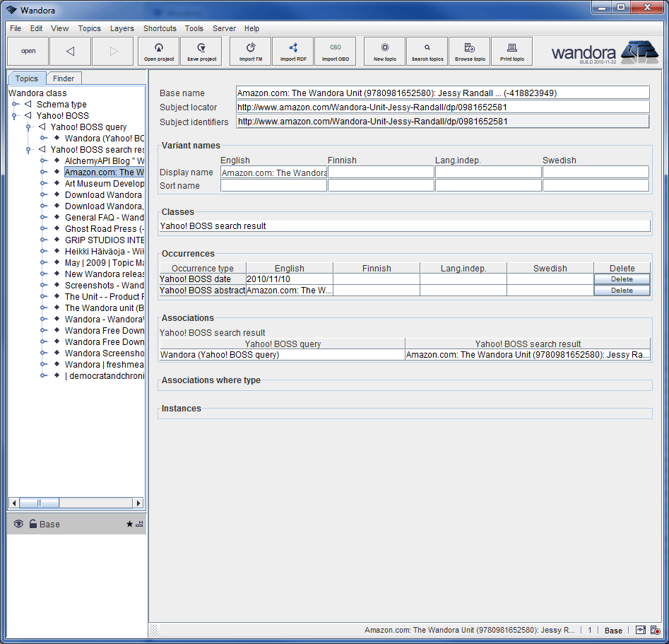
Task: Collapse the Schema type tree branch
Action: (x=16, y=104)
